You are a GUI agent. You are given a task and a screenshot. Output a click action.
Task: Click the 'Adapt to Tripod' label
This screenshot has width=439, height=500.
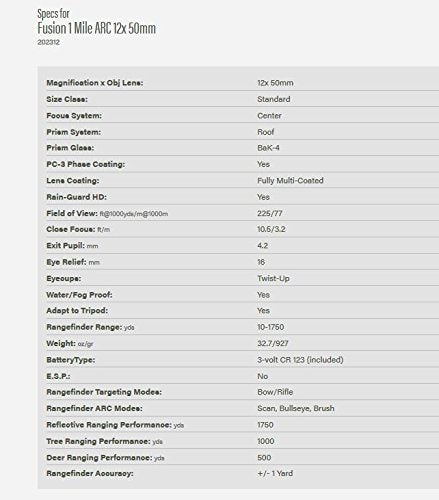tap(77, 311)
